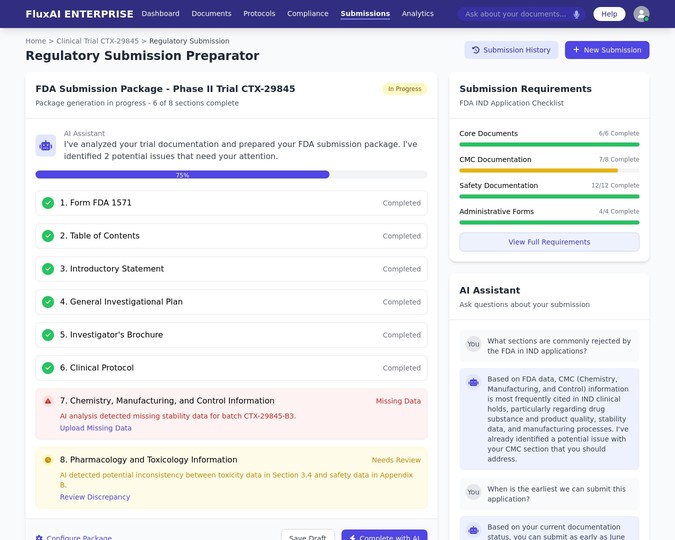Click the Help button

(x=609, y=14)
